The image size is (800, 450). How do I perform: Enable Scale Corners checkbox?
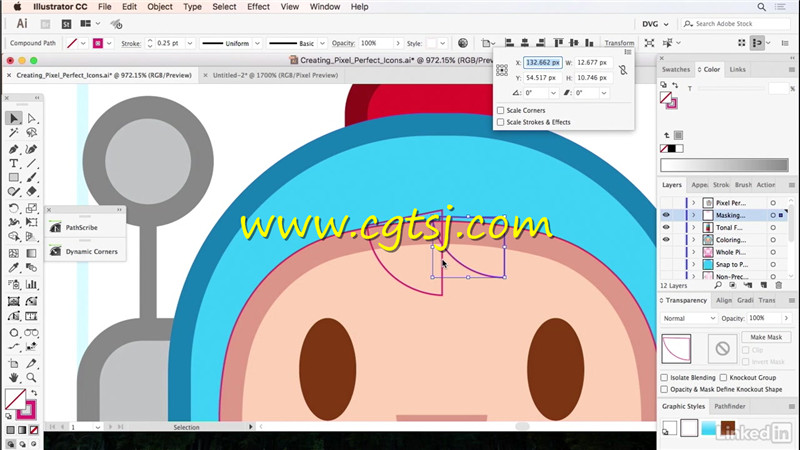[501, 110]
